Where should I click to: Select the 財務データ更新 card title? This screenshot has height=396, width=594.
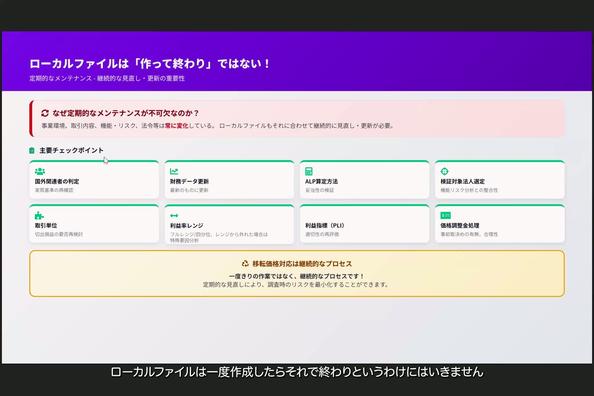pos(189,182)
